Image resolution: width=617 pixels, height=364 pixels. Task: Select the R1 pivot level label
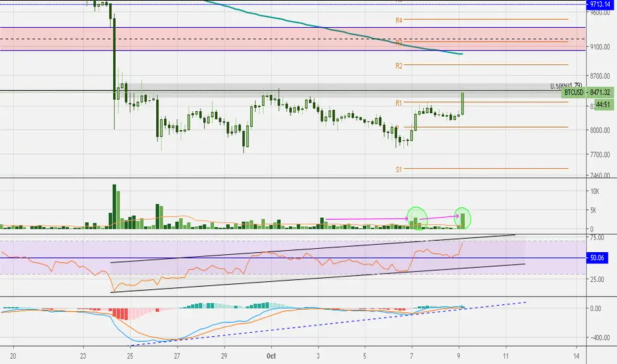tap(399, 103)
